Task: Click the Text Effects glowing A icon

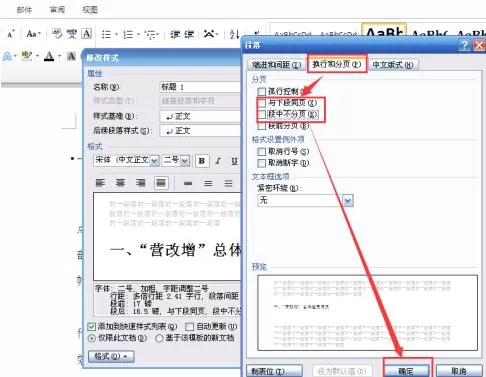Action: pyautogui.click(x=7, y=56)
